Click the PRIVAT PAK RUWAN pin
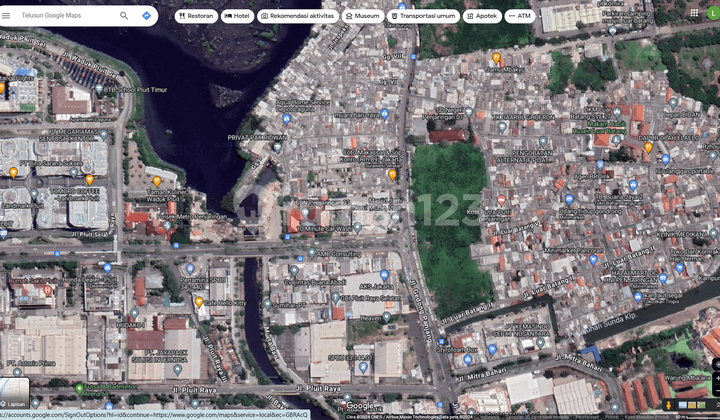Image resolution: width=720 pixels, height=420 pixels. coord(277,147)
